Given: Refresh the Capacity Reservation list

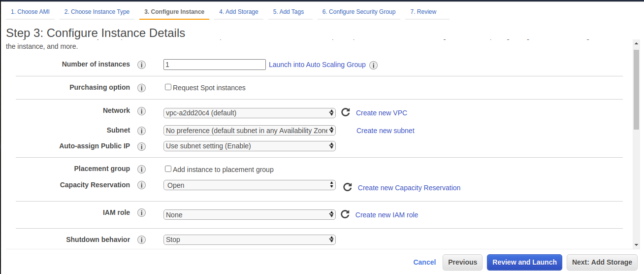Looking at the screenshot, I should (x=347, y=187).
